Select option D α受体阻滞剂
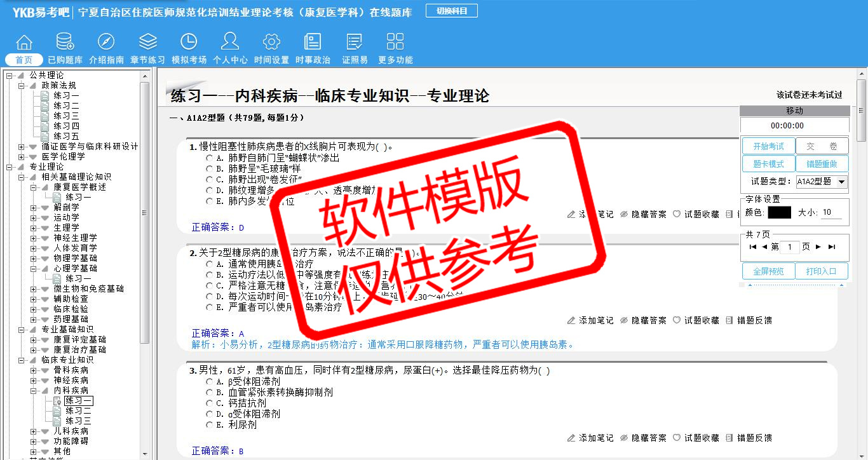The width and height of the screenshot is (868, 460). coord(210,414)
